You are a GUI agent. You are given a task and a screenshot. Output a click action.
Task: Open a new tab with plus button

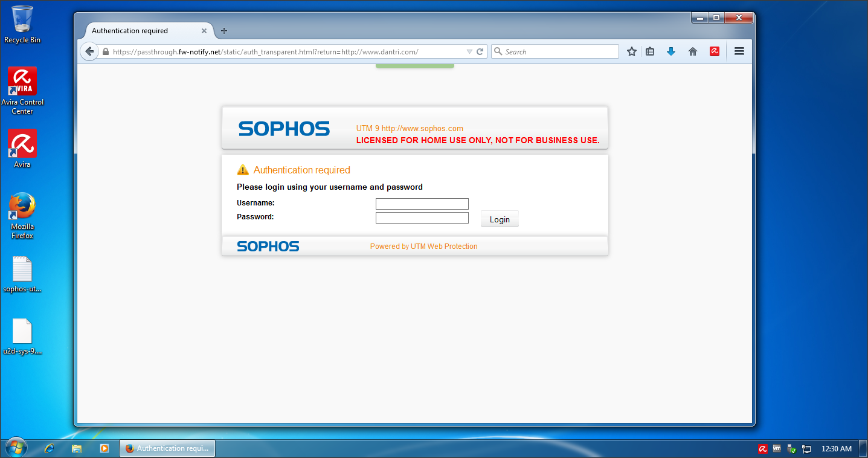click(224, 31)
